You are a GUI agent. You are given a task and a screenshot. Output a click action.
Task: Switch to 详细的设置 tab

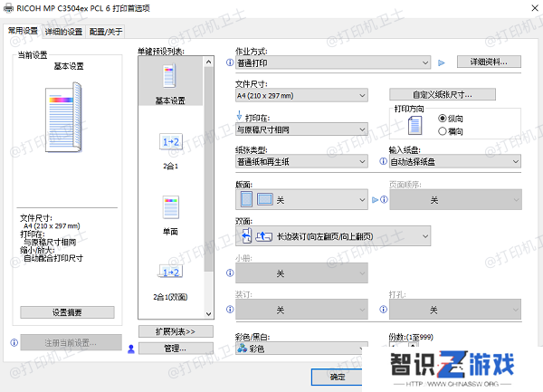click(63, 32)
